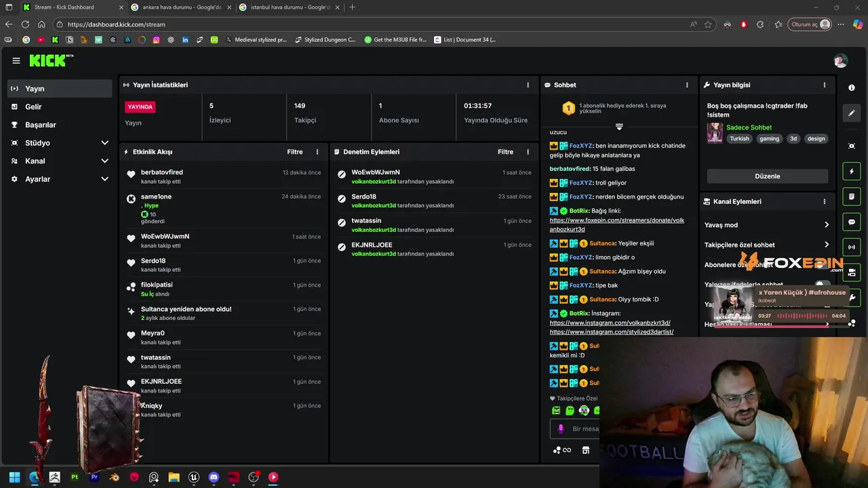Open Filtre dropdown in Denetim Eylemleri

tap(505, 152)
